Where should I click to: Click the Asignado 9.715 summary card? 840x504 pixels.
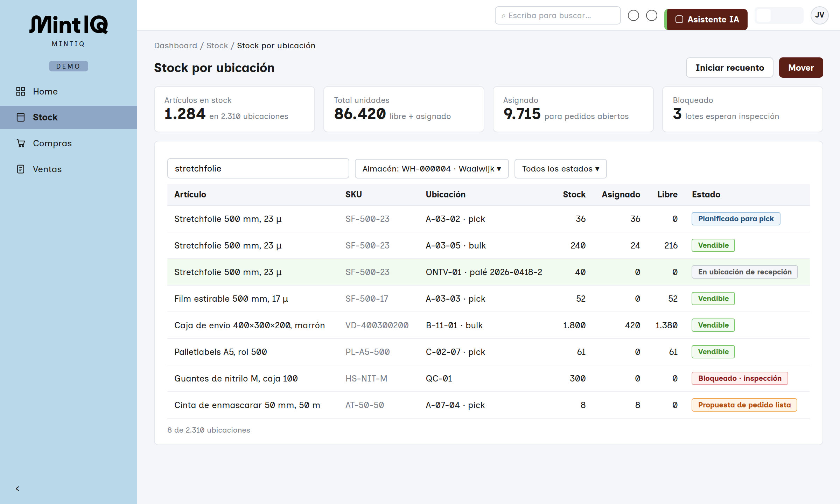(573, 109)
